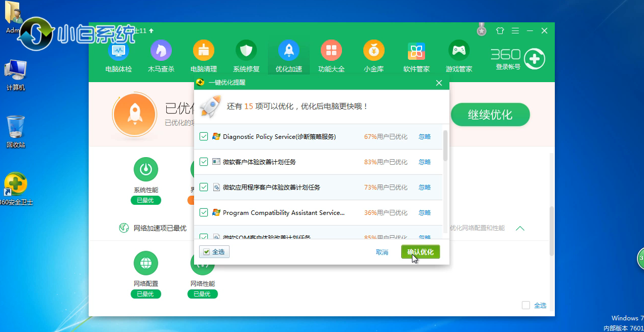Collapse the 网络加速 section chevron
This screenshot has width=644, height=332.
(520, 228)
